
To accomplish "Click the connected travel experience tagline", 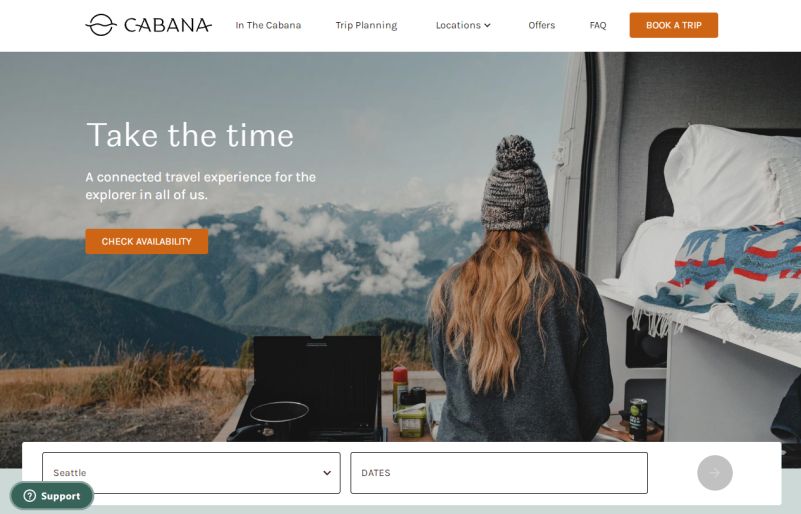I will pos(200,185).
